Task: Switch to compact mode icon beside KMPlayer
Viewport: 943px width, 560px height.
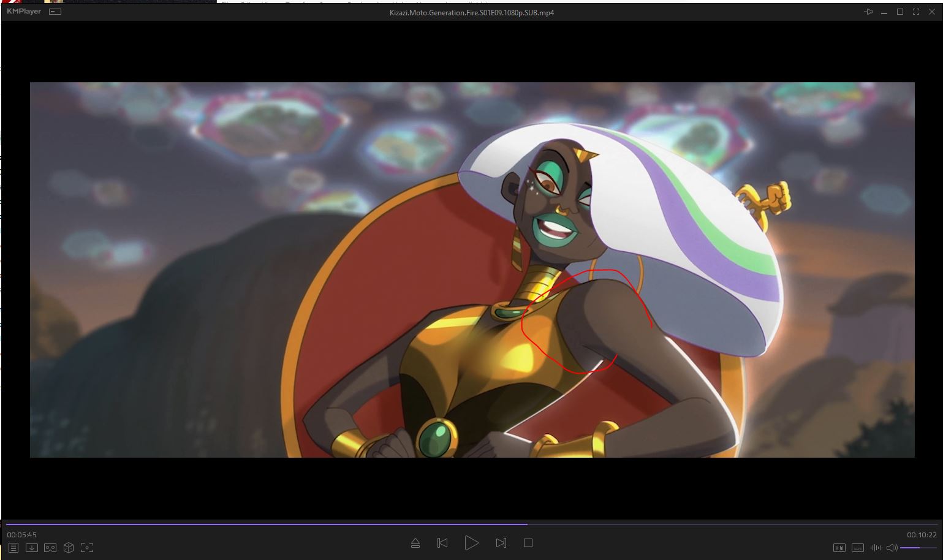Action: [55, 12]
